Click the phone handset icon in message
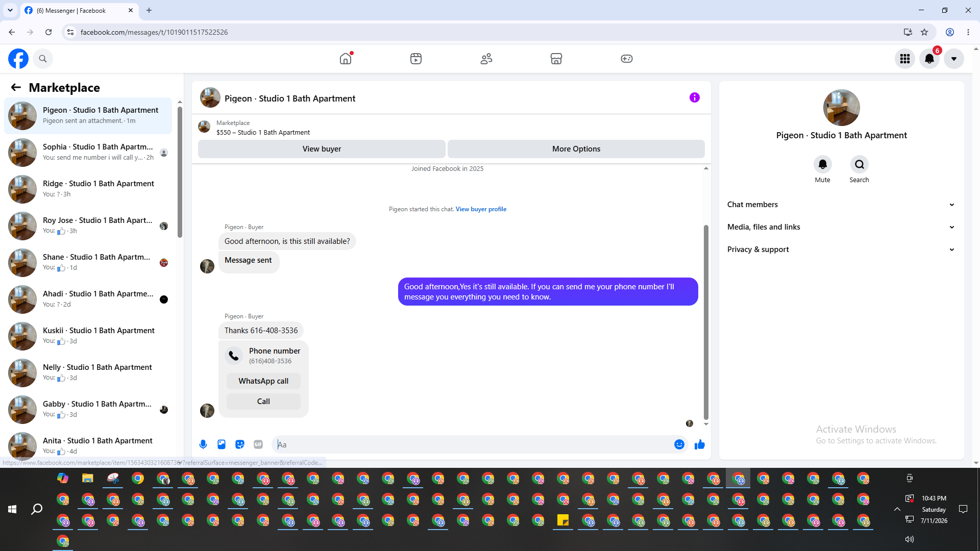 234,356
